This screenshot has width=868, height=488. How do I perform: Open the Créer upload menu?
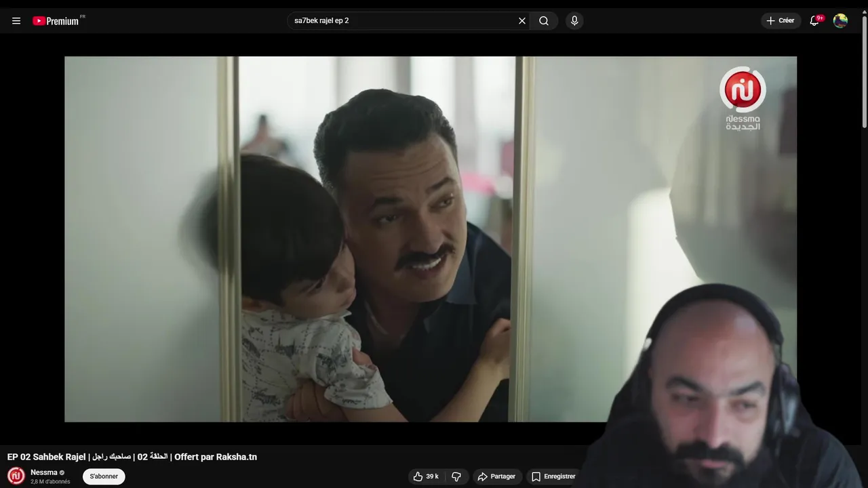pyautogui.click(x=781, y=21)
